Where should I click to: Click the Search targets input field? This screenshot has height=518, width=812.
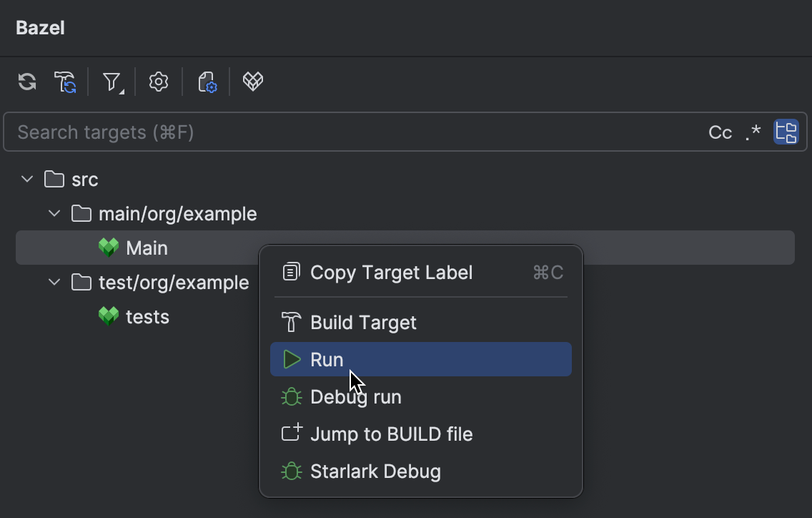point(286,132)
